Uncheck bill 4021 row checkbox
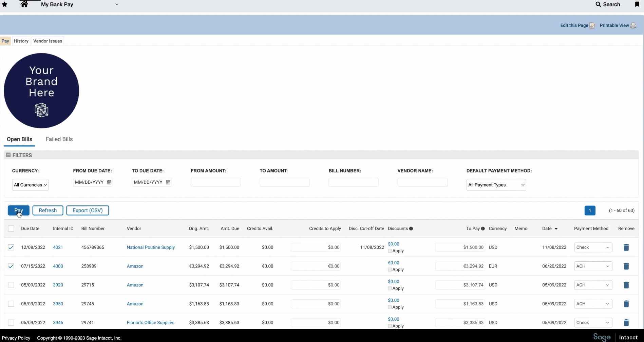This screenshot has height=342, width=644. pyautogui.click(x=11, y=247)
